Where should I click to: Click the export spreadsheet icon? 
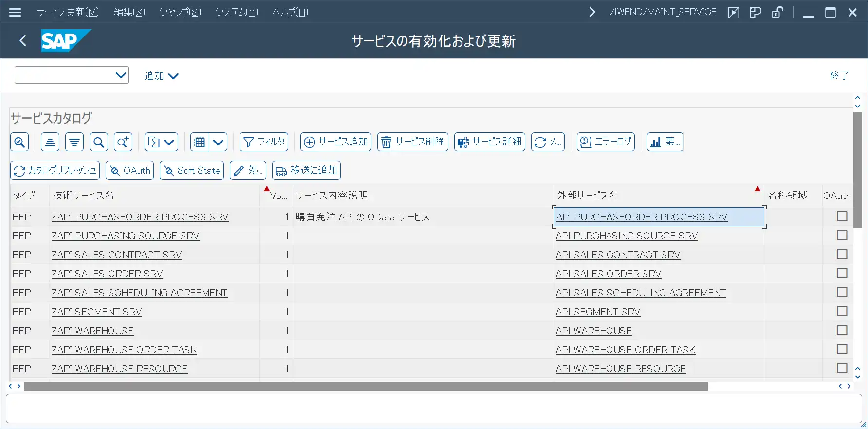click(154, 142)
